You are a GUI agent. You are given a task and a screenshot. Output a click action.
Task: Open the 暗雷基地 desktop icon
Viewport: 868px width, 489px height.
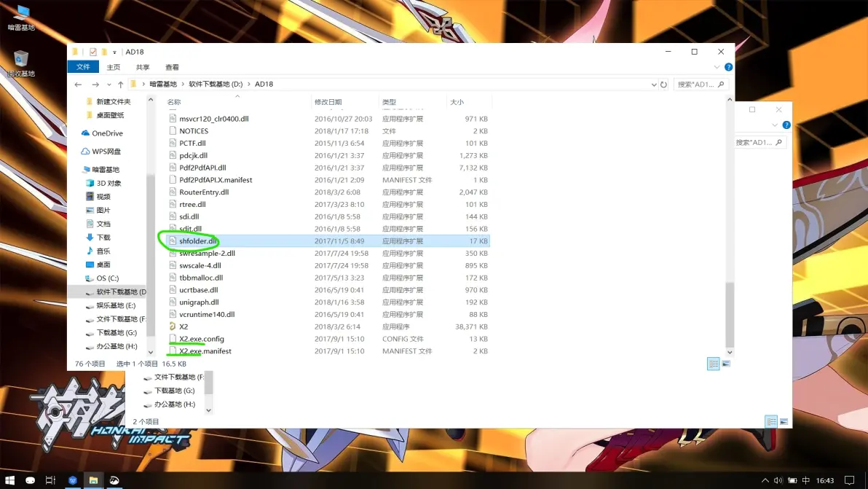pyautogui.click(x=21, y=17)
